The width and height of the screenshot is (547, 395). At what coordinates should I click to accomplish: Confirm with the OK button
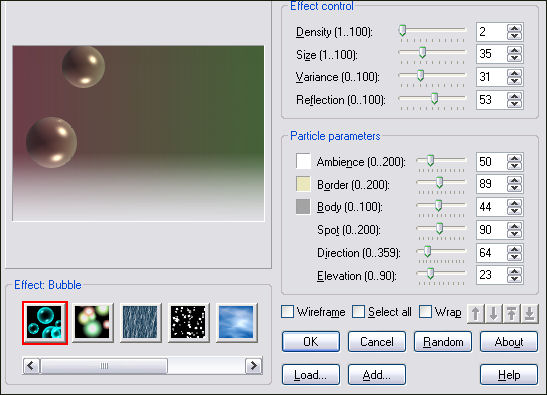click(311, 342)
